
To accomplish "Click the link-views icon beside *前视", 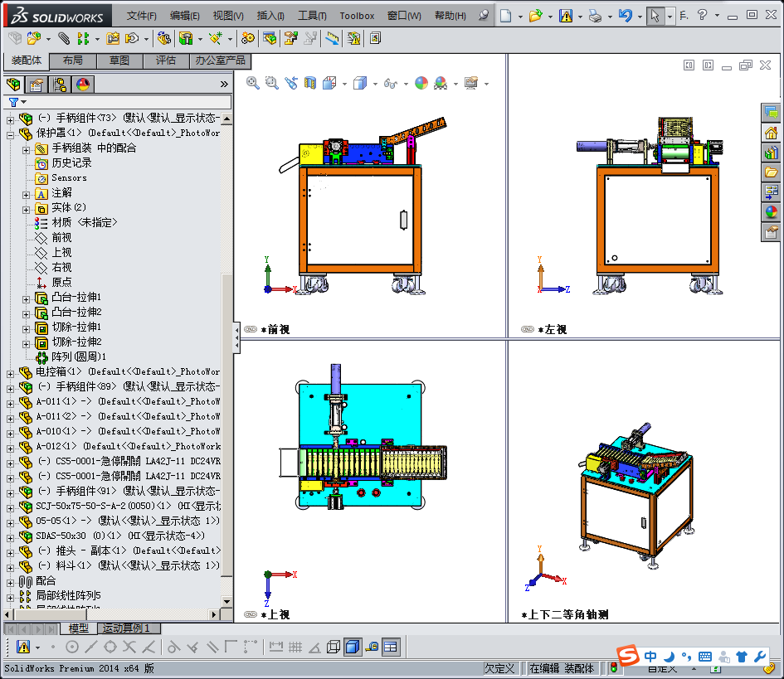I will [251, 329].
